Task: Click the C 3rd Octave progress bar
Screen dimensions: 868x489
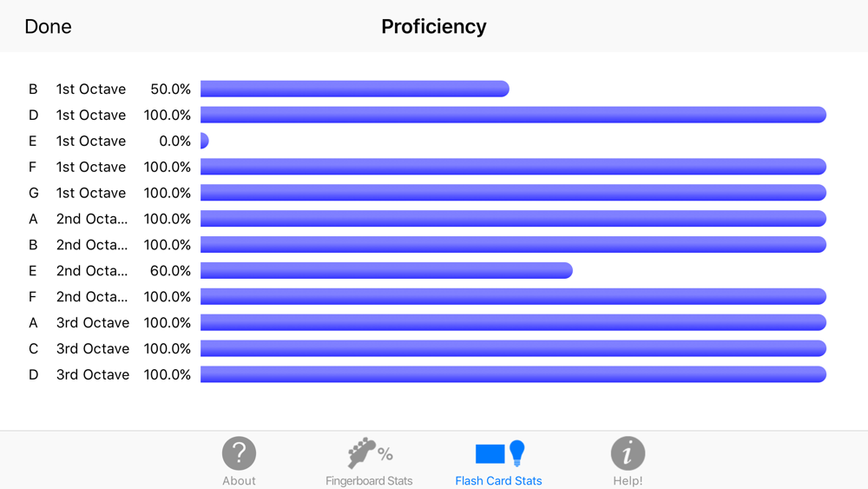Action: coord(513,348)
